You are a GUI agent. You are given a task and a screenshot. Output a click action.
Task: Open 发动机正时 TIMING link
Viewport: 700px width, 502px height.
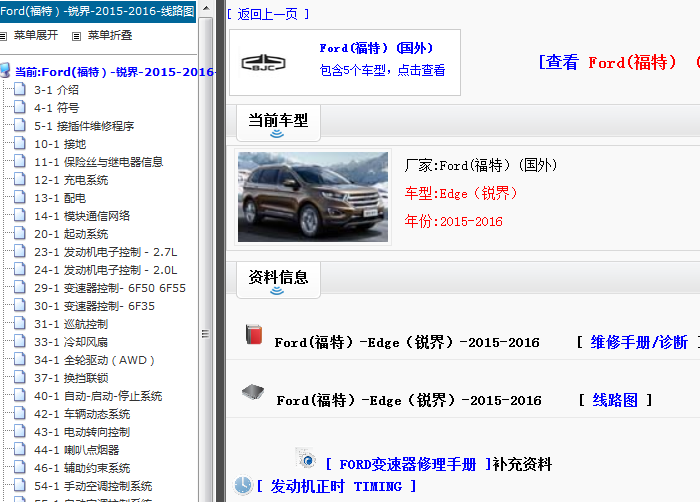[x=336, y=486]
